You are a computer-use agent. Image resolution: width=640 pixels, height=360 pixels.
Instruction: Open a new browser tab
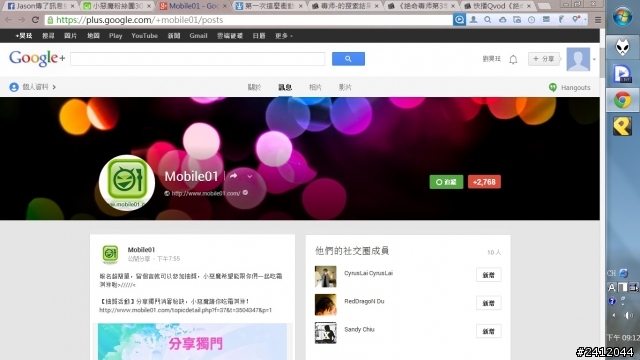coord(544,6)
